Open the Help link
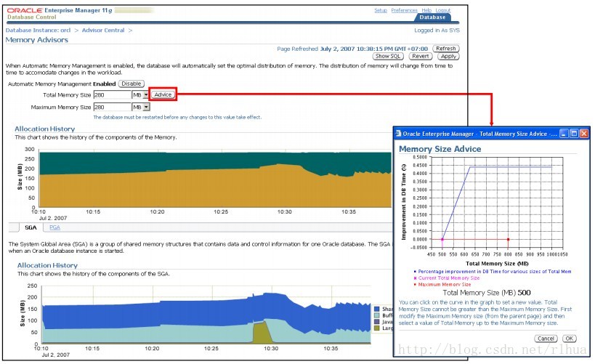 tap(426, 10)
